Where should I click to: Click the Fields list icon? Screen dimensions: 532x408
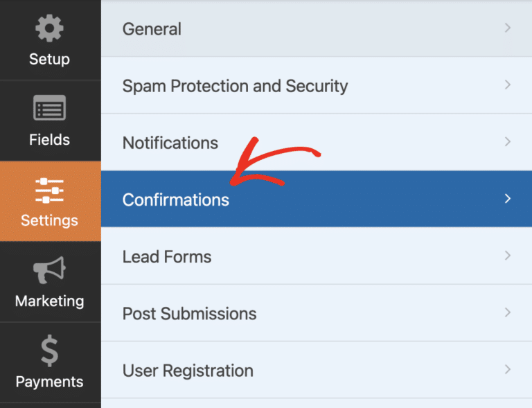point(49,108)
